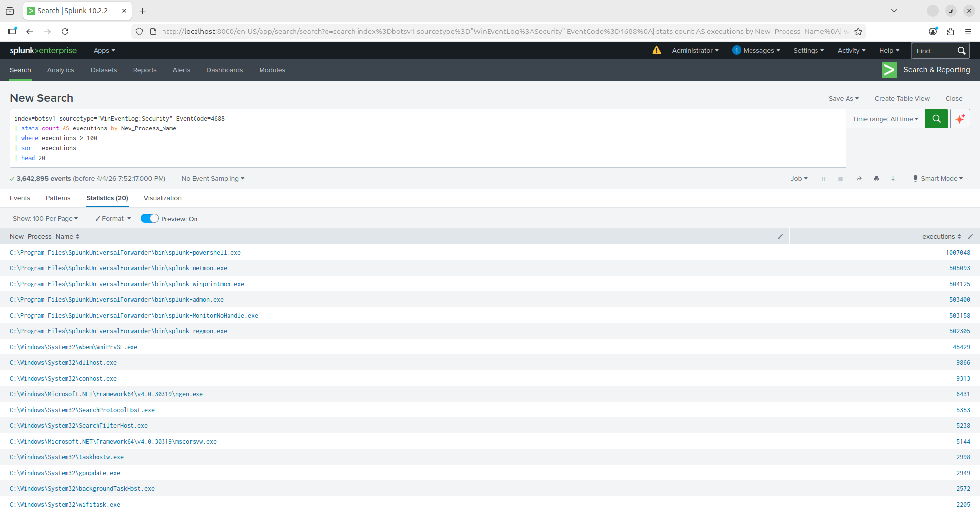Go to Analytics in the nav bar

pyautogui.click(x=61, y=70)
